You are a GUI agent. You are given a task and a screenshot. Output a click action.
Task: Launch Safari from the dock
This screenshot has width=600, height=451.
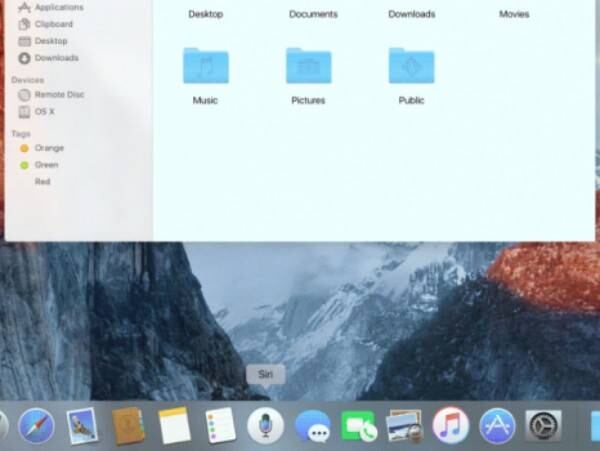[x=36, y=425]
